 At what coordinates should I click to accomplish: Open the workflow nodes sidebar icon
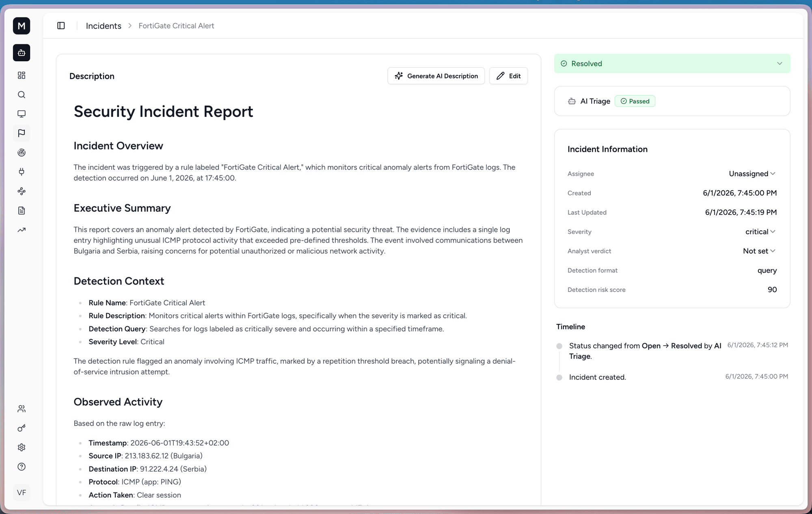point(22,191)
